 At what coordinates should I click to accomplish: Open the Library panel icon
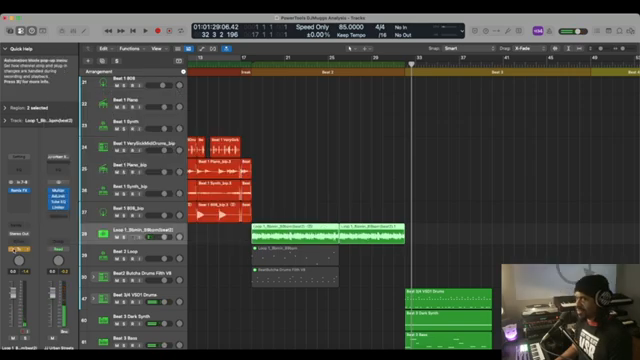[10, 31]
